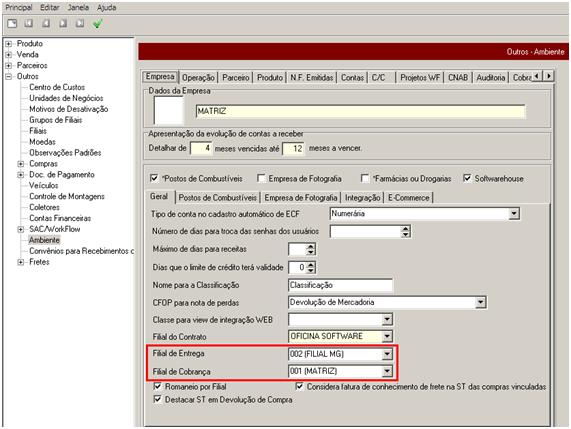Screen dimensions: 571x429
Task: Open the Janela menu
Action: 78,7
